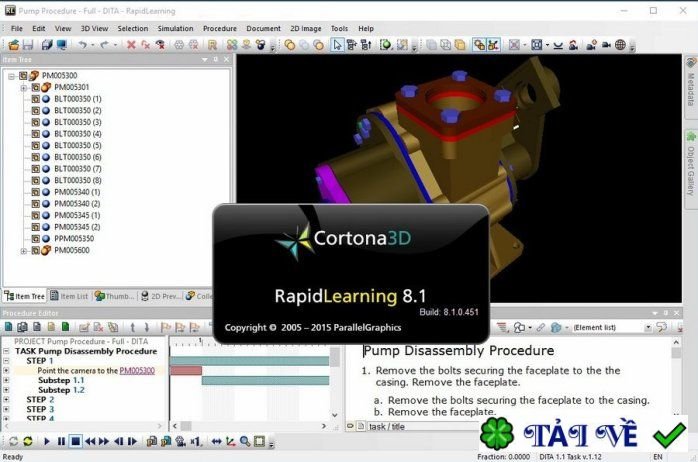Screen dimensions: 698x462
Task: Toggle visibility checkbox for PPM005350
Action: click(x=35, y=239)
